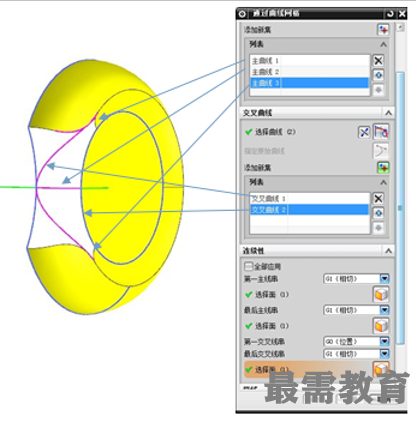416x427 pixels.
Task: Open the dialog options gear in title bar
Action: tap(242, 14)
